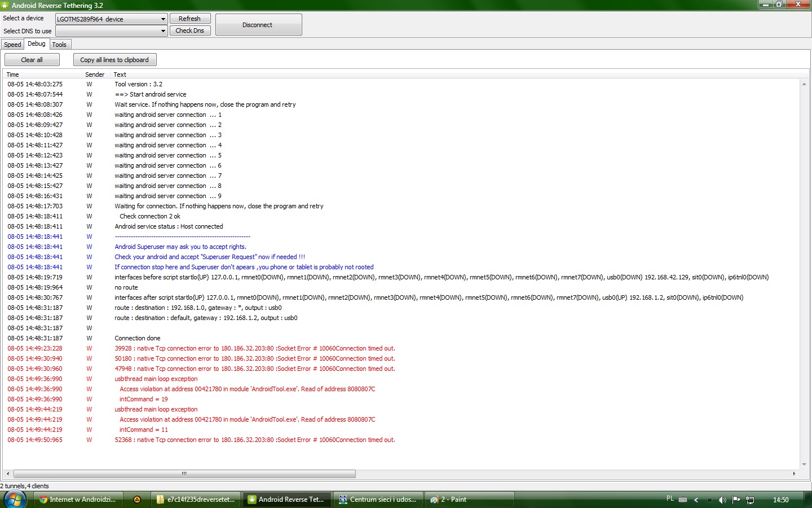Image resolution: width=812 pixels, height=508 pixels.
Task: Click the Sender column header
Action: pyautogui.click(x=95, y=75)
